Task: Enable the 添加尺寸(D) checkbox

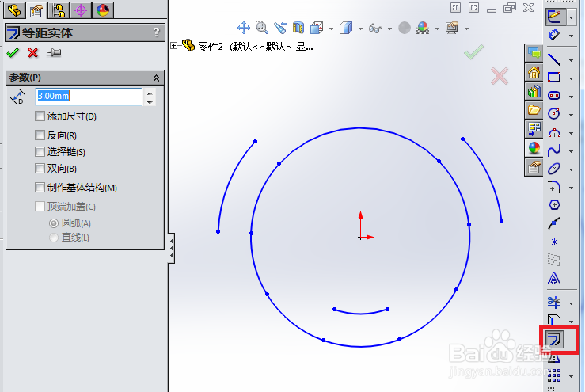Action: [40, 116]
